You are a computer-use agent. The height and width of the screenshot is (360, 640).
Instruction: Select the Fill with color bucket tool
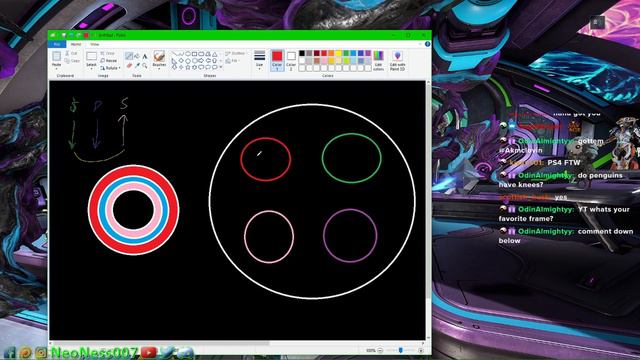pyautogui.click(x=137, y=56)
